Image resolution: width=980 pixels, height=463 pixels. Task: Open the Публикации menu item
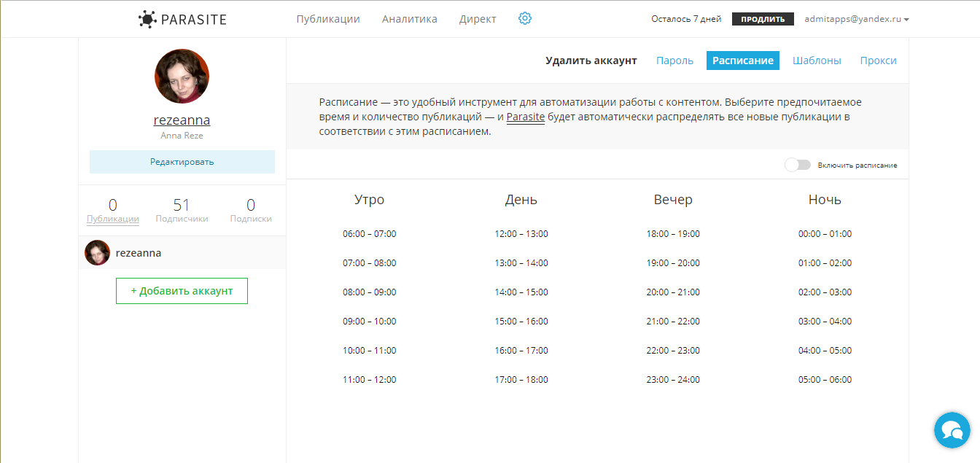tap(328, 20)
